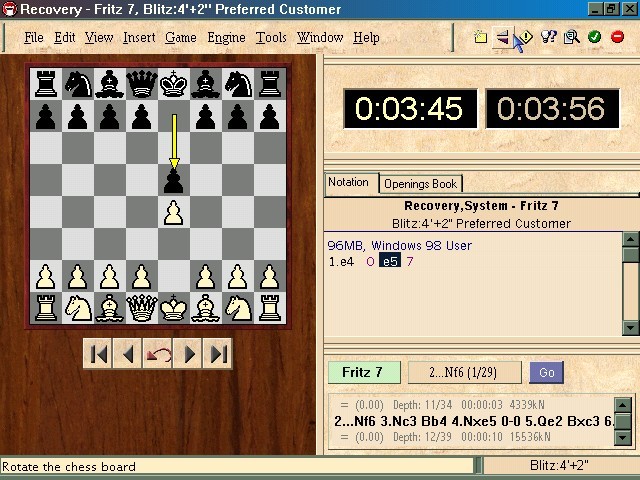Viewport: 640px width, 480px height.
Task: Select the black knight on g8
Action: click(x=238, y=84)
